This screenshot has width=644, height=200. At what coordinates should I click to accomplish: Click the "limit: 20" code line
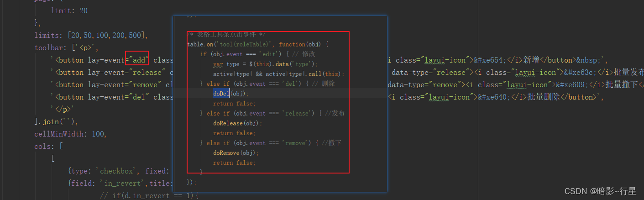[x=69, y=11]
